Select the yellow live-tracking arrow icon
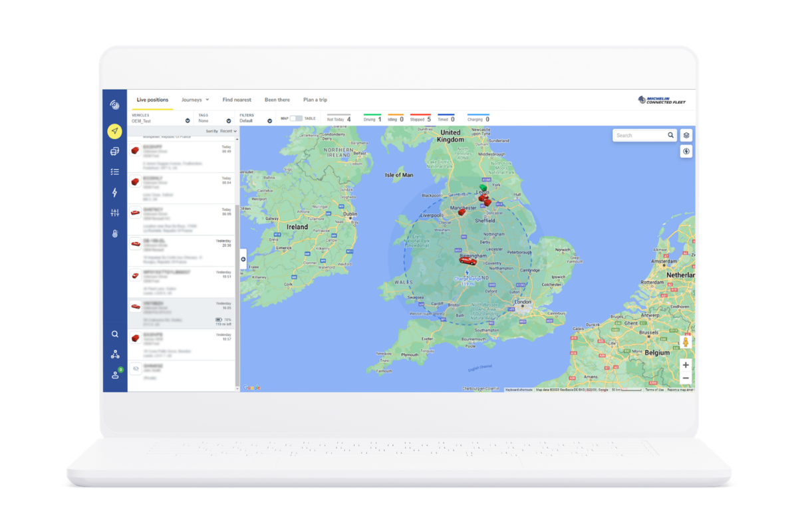 click(x=115, y=131)
